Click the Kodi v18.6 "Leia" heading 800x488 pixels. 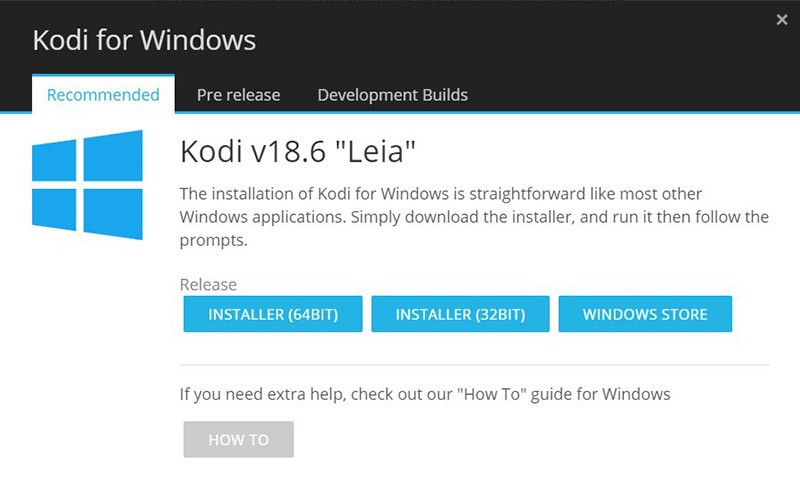[x=297, y=152]
